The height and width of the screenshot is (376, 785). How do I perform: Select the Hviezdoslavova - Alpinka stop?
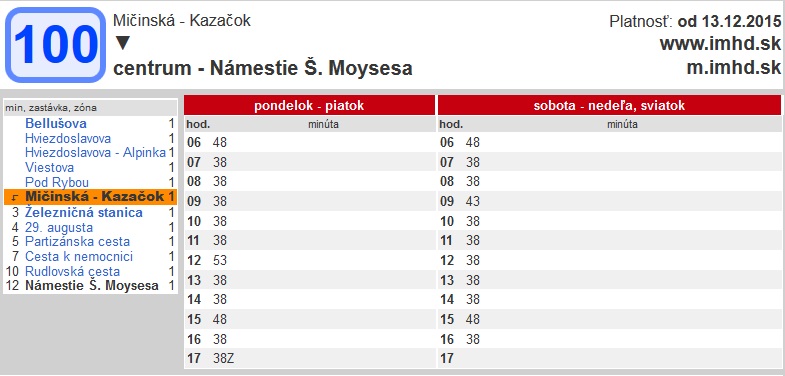(x=95, y=153)
